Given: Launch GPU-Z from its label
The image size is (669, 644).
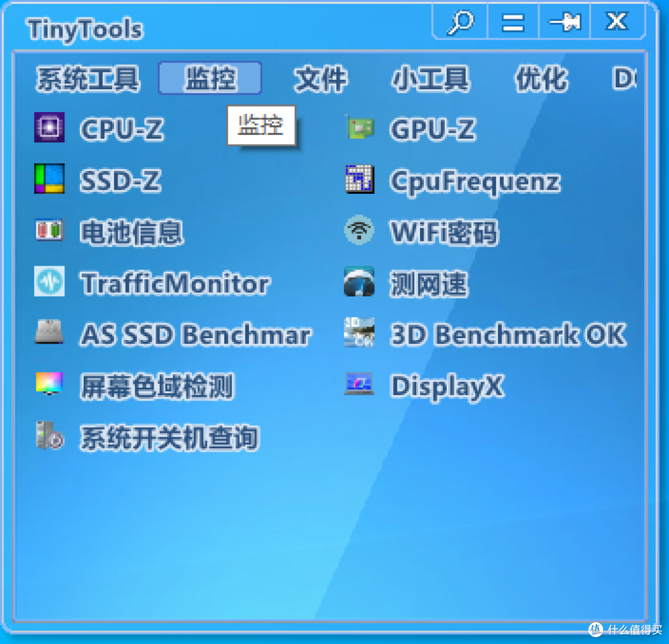Looking at the screenshot, I should (432, 129).
